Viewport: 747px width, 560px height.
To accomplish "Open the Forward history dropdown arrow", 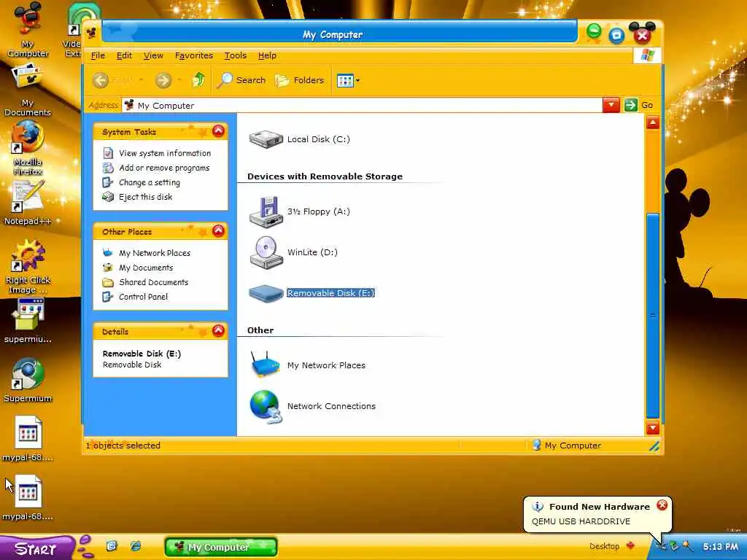I will pyautogui.click(x=179, y=80).
